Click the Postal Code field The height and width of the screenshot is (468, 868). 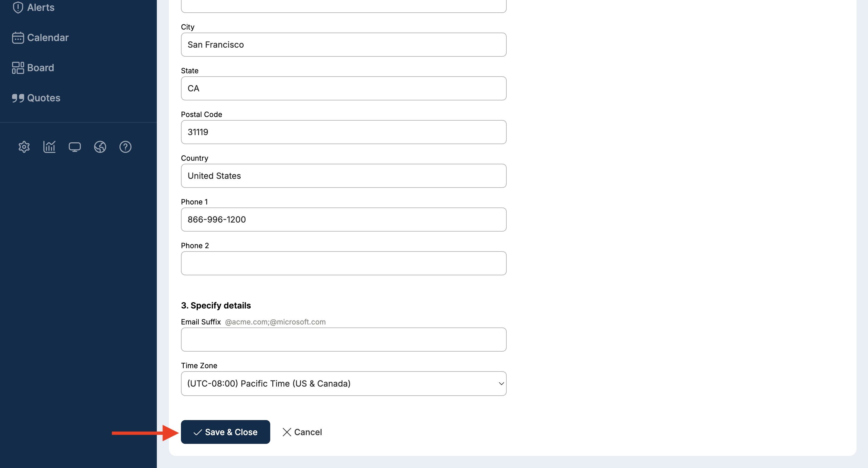[x=343, y=132]
